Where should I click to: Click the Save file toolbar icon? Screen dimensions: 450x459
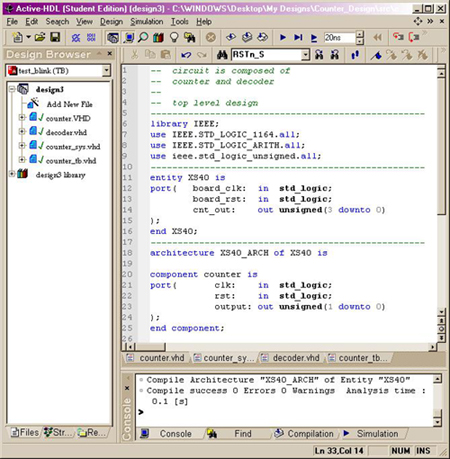click(55, 37)
